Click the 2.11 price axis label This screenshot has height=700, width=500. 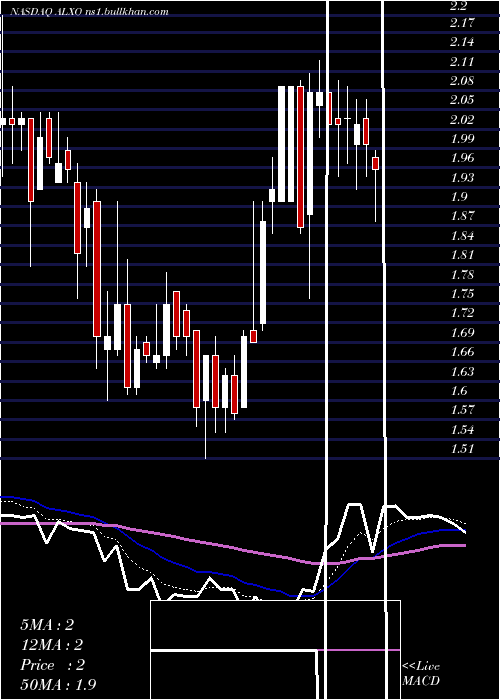coord(462,61)
